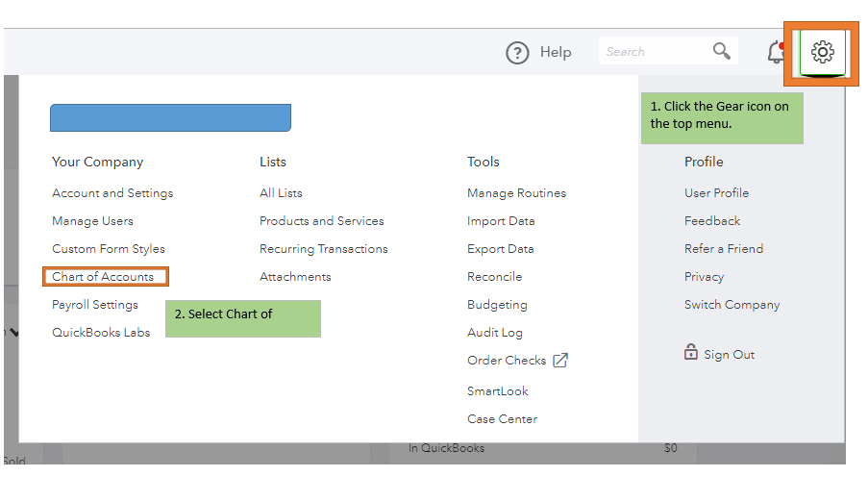Image resolution: width=868 pixels, height=477 pixels.
Task: Click the Gear settings icon
Action: [822, 52]
